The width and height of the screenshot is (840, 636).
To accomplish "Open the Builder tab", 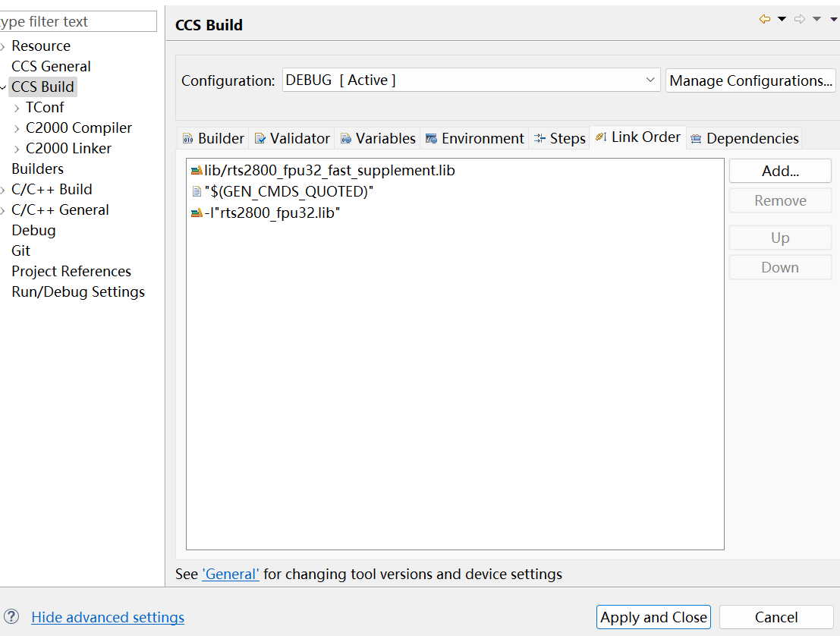I will click(213, 138).
